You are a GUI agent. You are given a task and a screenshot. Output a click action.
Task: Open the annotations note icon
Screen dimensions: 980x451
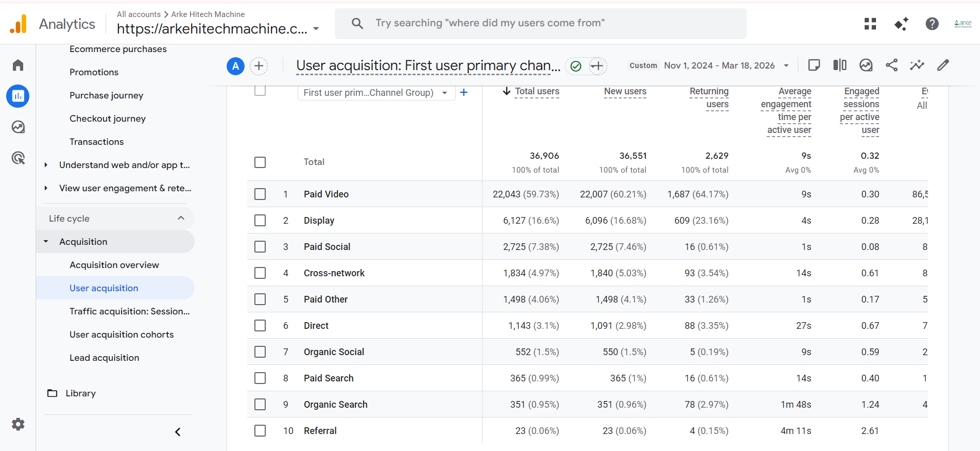point(814,65)
